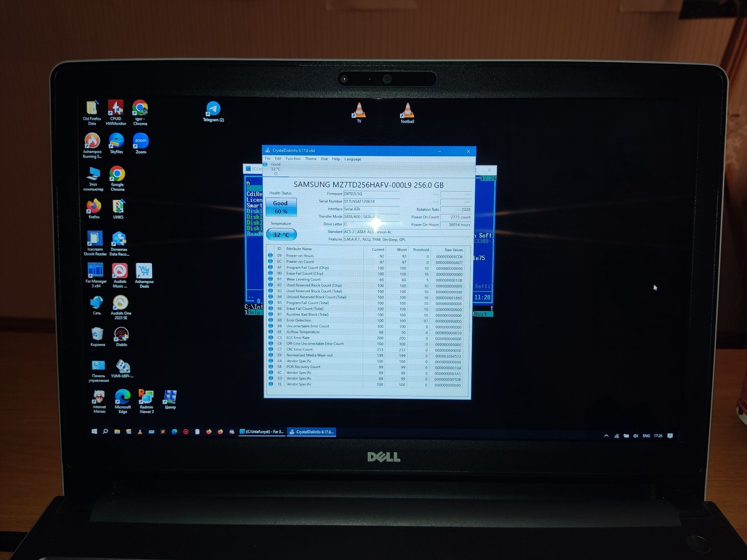Show hidden tray icons chevron
The height and width of the screenshot is (560, 747).
tap(607, 436)
